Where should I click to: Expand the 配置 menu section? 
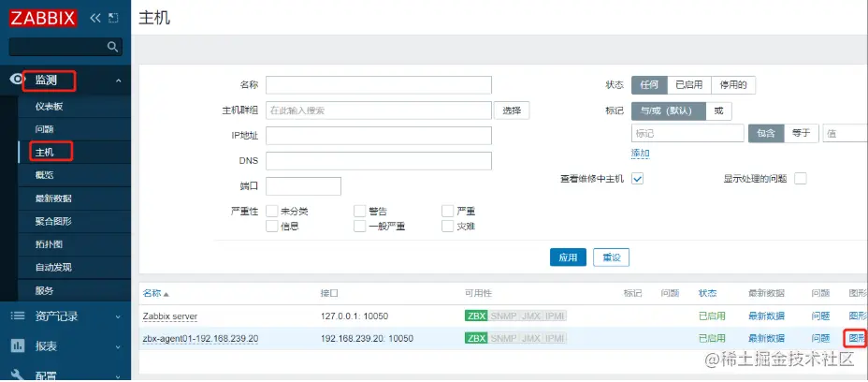118,375
